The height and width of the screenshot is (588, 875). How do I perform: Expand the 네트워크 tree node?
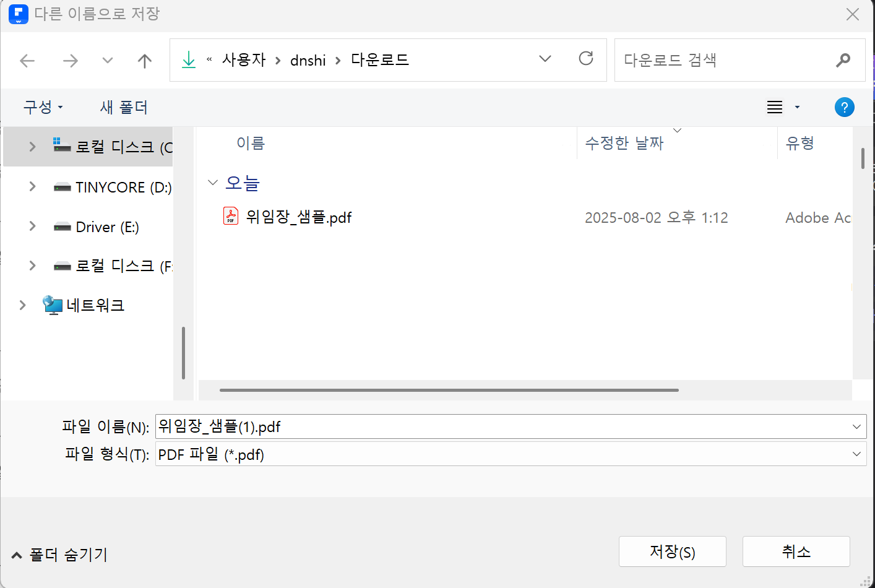click(23, 305)
